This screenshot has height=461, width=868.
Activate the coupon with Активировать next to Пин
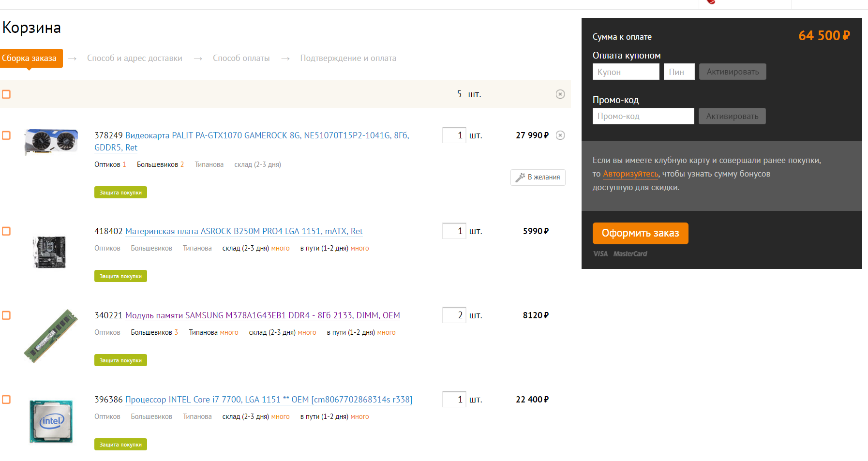[x=733, y=72]
